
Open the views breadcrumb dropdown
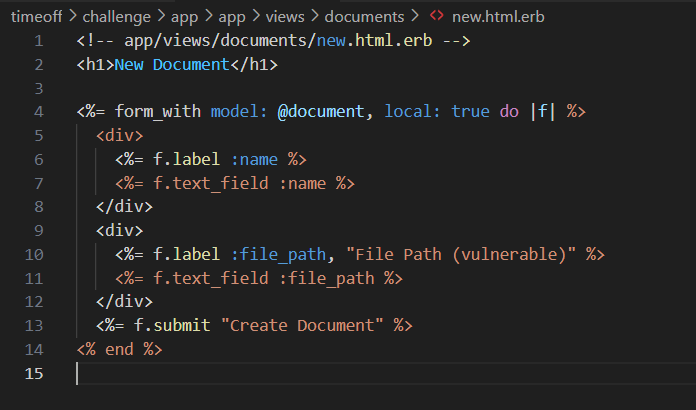pyautogui.click(x=290, y=17)
